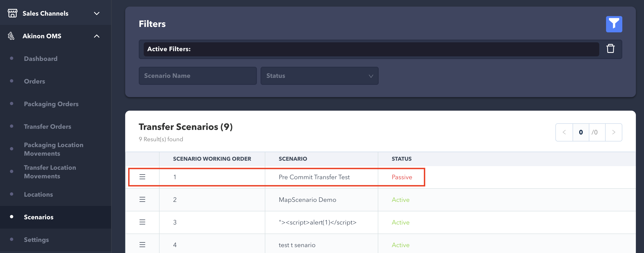This screenshot has height=253, width=644.
Task: Click the drag handle for test t senario row
Action: 142,245
